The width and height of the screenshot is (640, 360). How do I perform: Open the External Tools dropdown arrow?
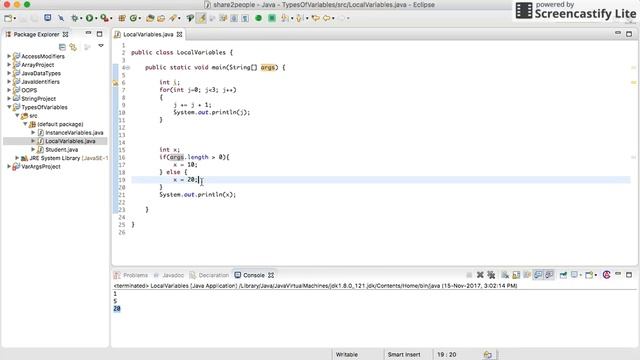point(111,19)
